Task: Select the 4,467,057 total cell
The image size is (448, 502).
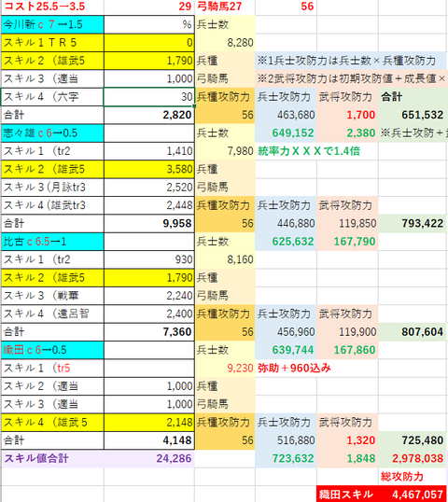Action: pos(413,494)
